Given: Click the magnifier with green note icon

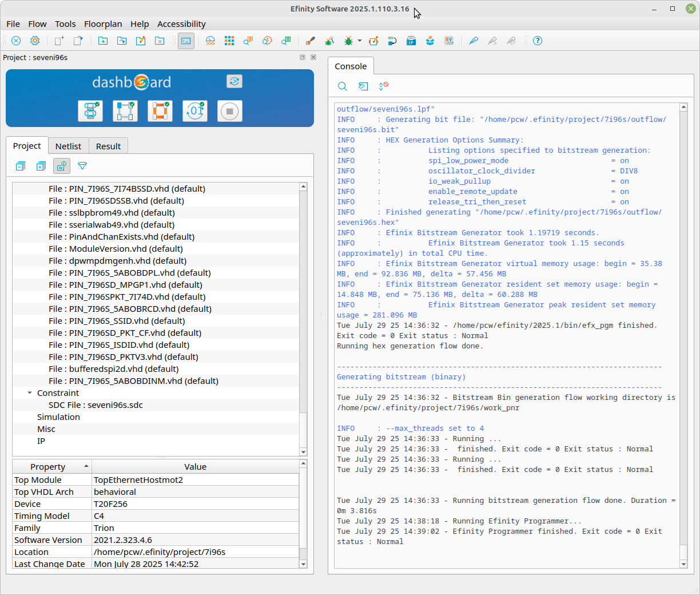Looking at the screenshot, I should 286,41.
